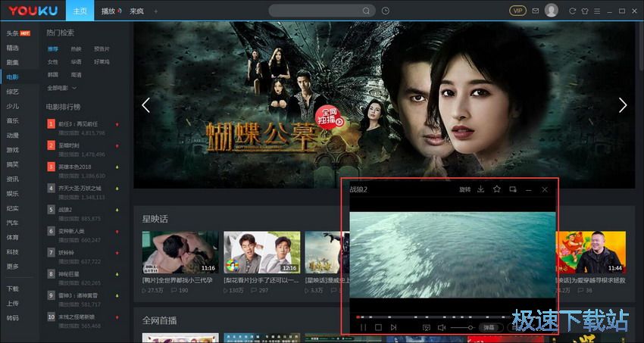Open 下载 in the sidebar

click(13, 288)
